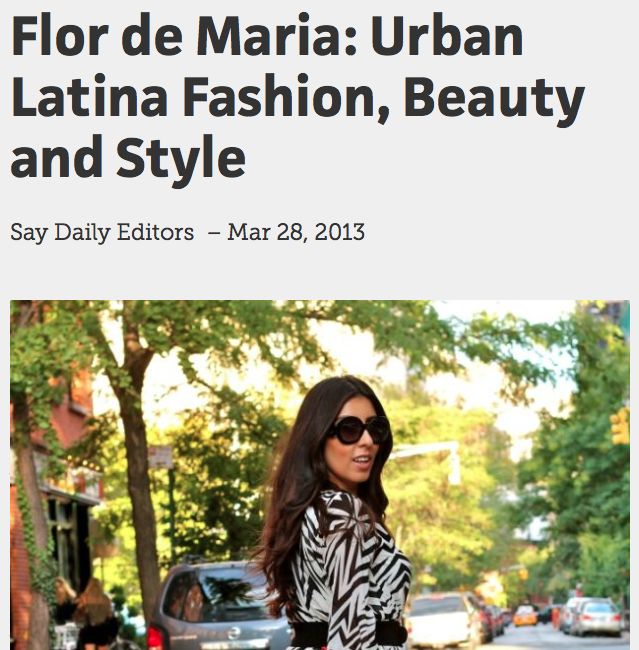Click the yellow traffic light in the photo

620,426
